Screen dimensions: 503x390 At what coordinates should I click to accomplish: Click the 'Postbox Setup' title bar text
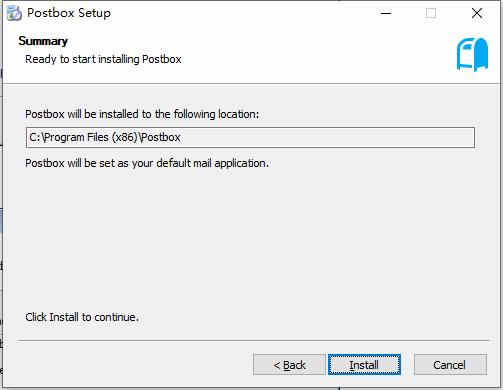[x=69, y=13]
